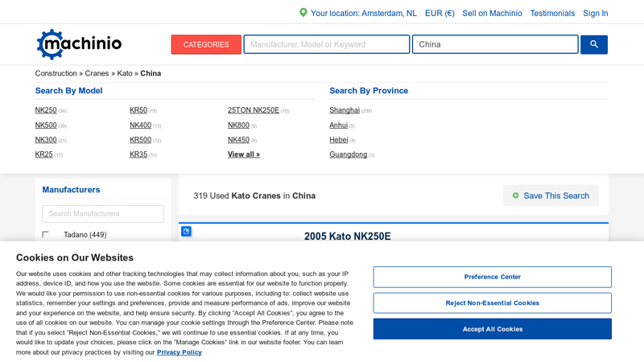Viewport: 644px width, 362px height.
Task: Filter by Shanghai province
Action: pos(345,110)
